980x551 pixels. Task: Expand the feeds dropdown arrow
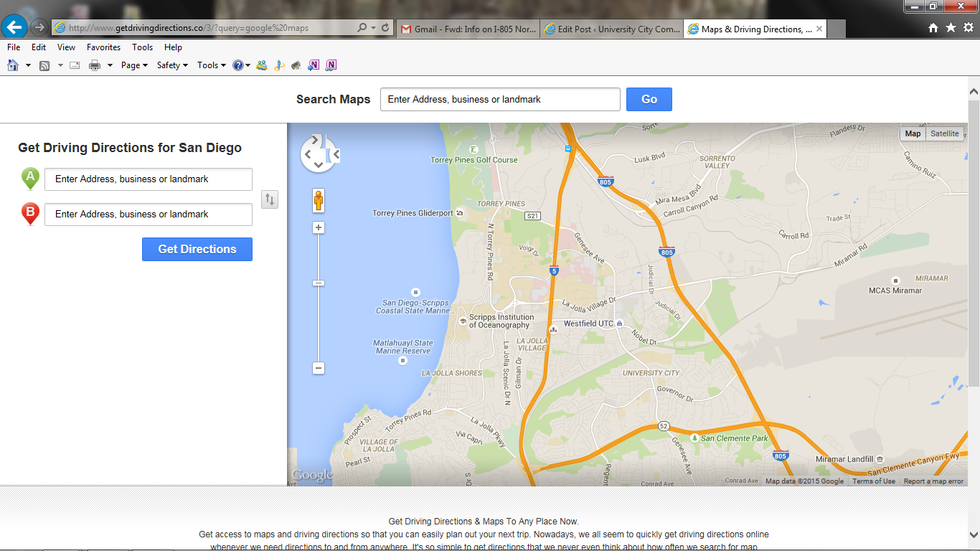pyautogui.click(x=60, y=65)
